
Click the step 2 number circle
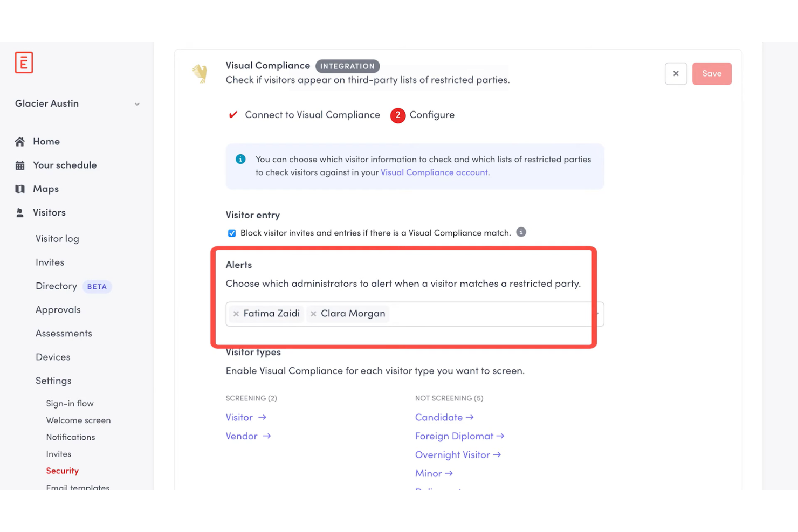click(x=398, y=115)
